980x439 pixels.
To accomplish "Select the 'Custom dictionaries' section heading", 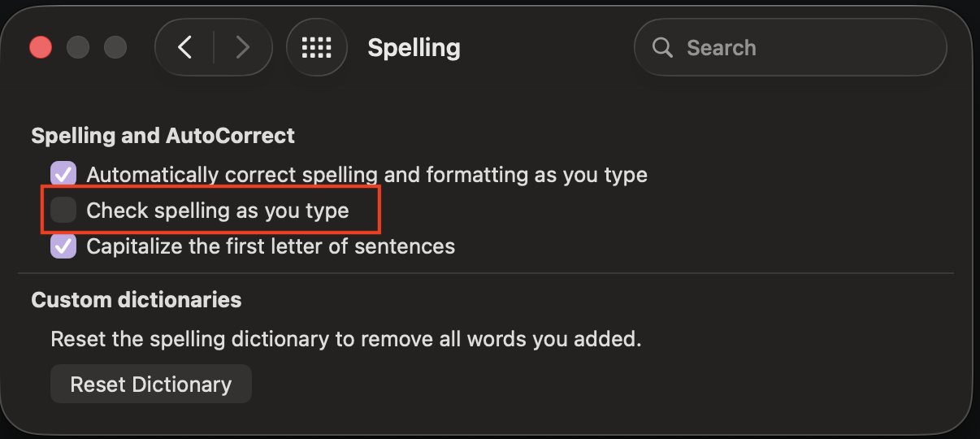I will 137,300.
